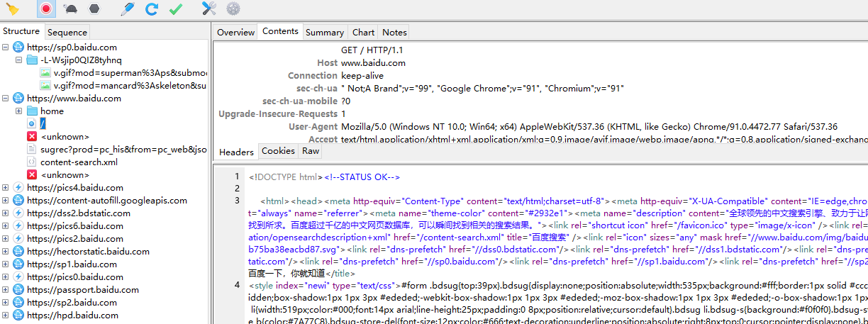The image size is (868, 324).
Task: Click the globe icon for pics0.baidu.com
Action: click(18, 277)
